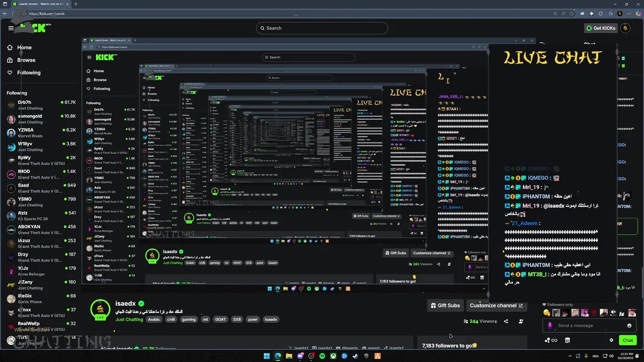Image resolution: width=644 pixels, height=362 pixels.
Task: Click the sleepy face emote in the emote row
Action: click(546, 313)
